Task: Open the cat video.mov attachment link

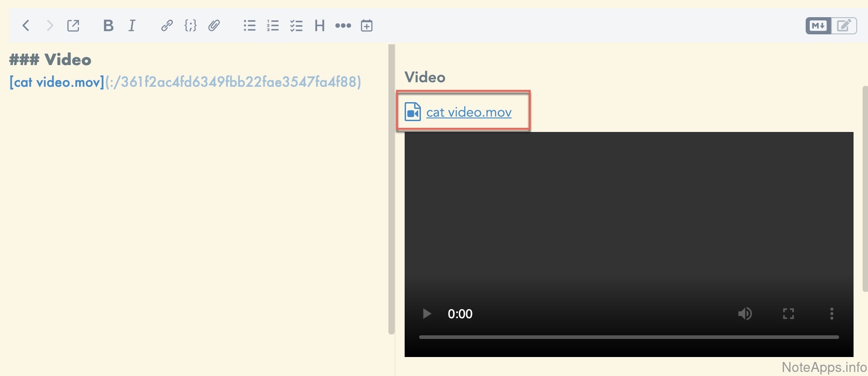Action: 468,112
